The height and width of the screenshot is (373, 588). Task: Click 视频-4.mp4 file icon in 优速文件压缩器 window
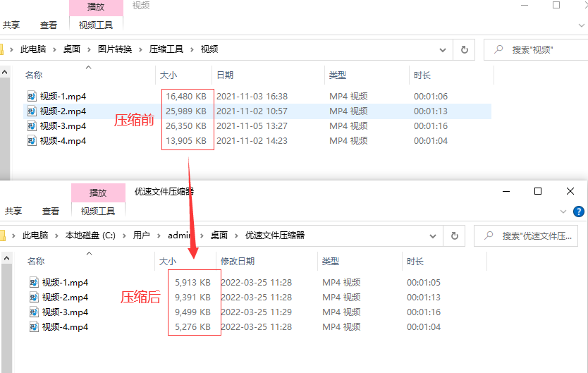[x=34, y=327]
